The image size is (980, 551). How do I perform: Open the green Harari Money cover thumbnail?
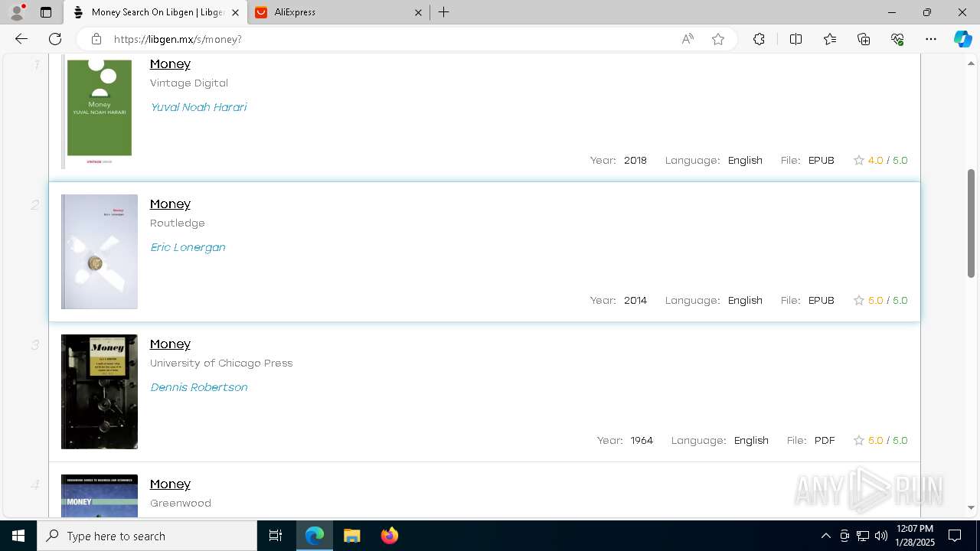[100, 112]
